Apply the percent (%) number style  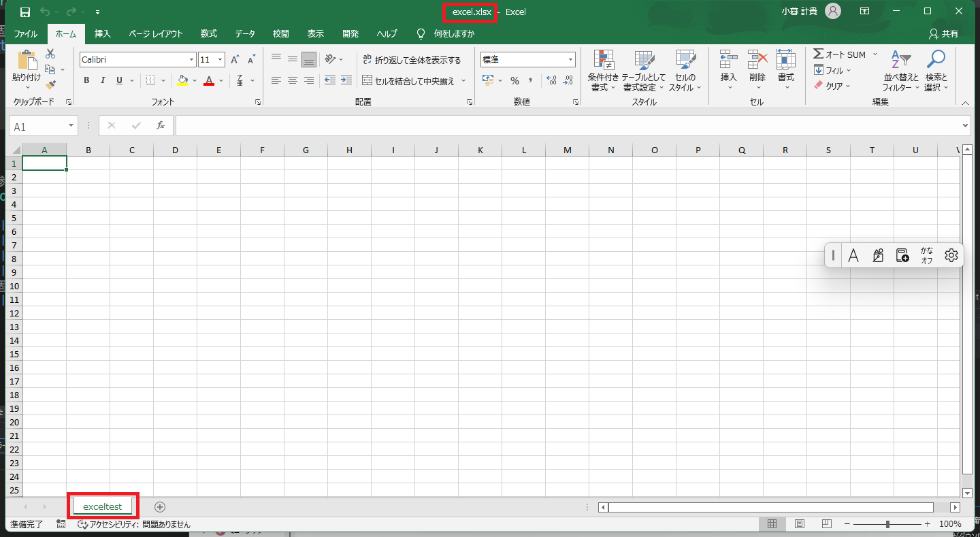pos(515,80)
